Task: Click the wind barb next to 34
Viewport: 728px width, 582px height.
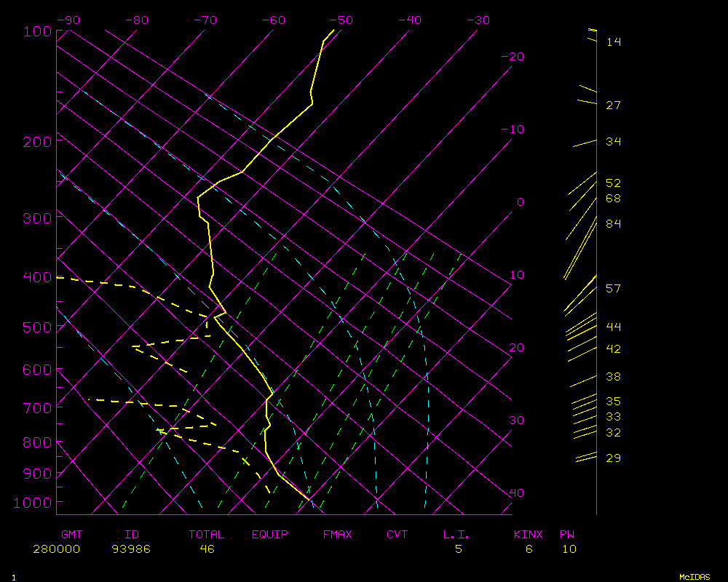Action: pos(585,143)
